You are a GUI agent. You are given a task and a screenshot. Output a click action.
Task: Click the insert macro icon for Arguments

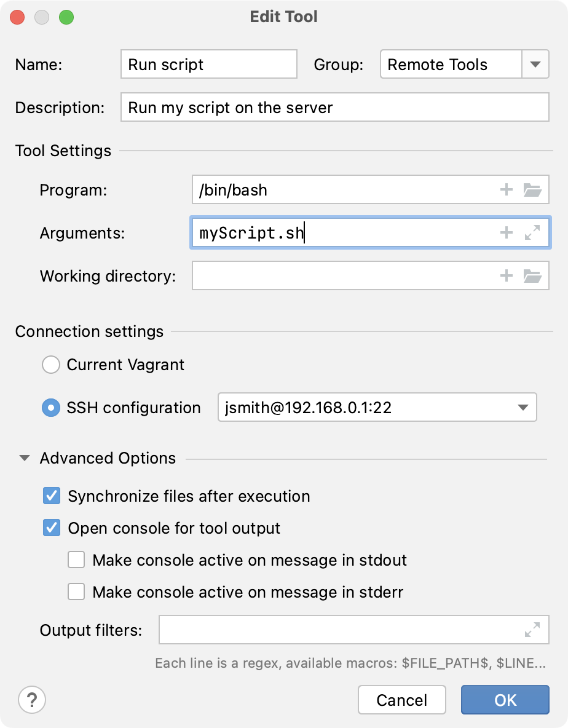click(x=506, y=232)
